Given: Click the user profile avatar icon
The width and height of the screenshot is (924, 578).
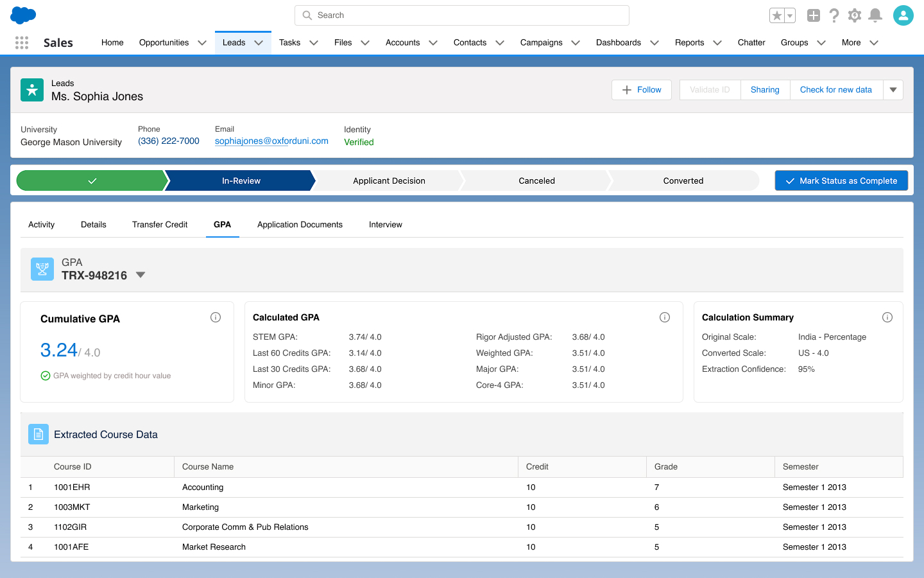Looking at the screenshot, I should (x=903, y=14).
